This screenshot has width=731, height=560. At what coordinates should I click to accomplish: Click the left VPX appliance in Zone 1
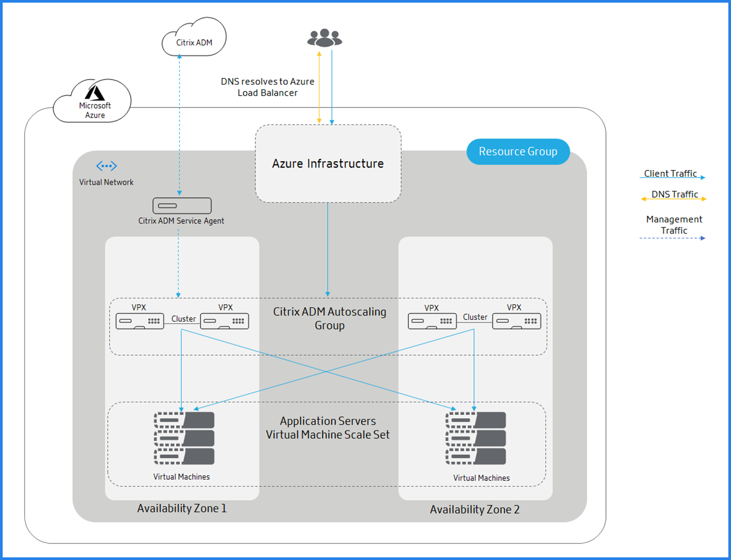[x=140, y=321]
